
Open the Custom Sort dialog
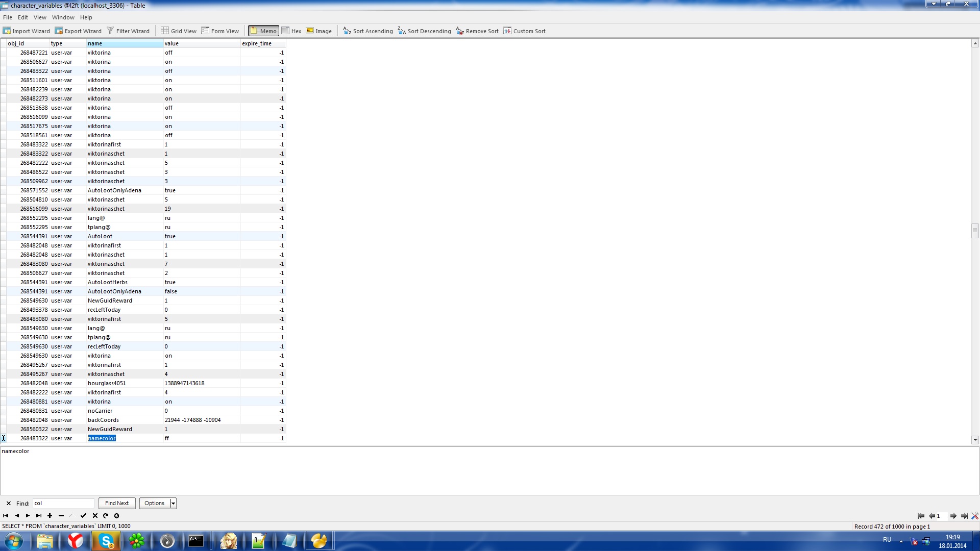[x=525, y=31]
